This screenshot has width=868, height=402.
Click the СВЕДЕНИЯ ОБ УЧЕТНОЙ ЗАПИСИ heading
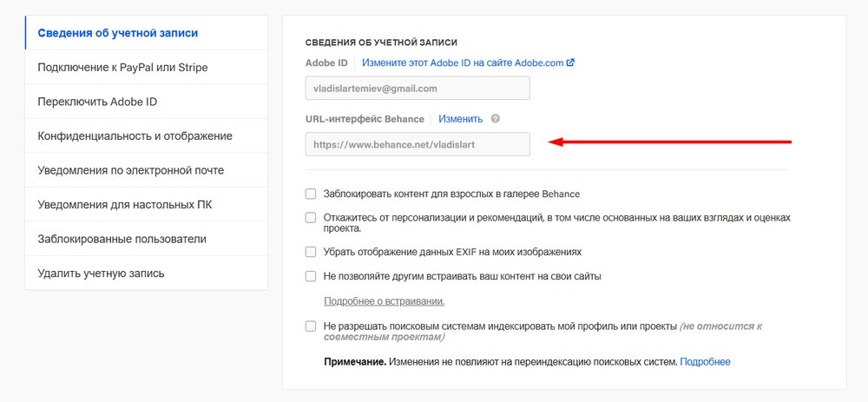381,43
